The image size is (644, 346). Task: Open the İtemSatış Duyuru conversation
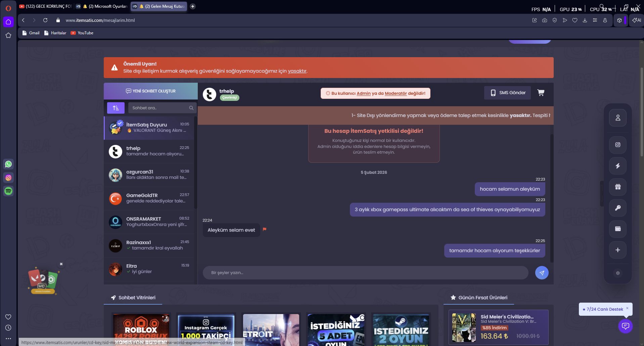point(149,128)
